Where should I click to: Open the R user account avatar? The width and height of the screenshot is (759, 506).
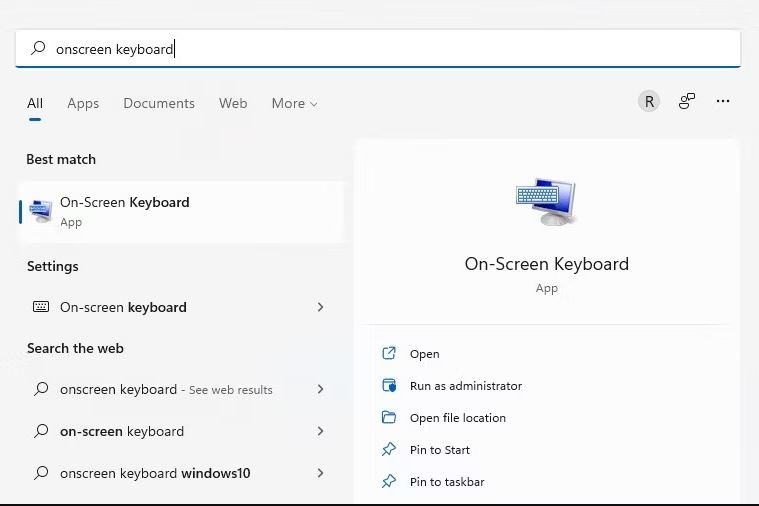(x=649, y=101)
